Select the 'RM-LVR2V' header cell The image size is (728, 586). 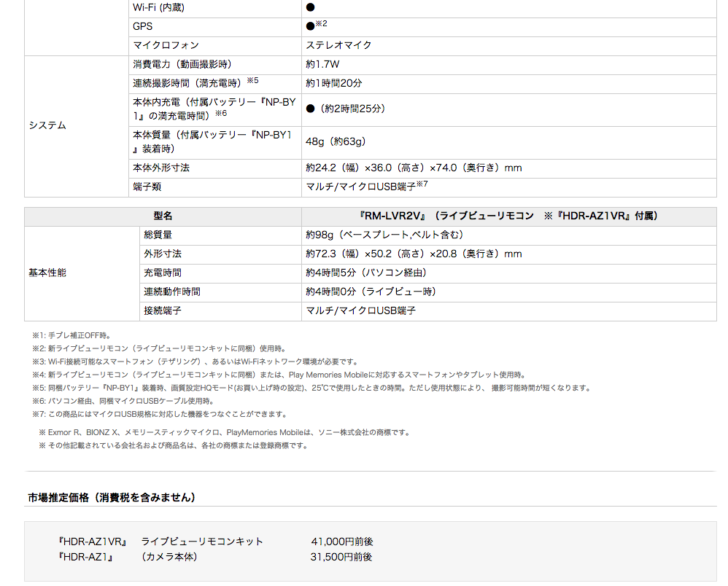pyautogui.click(x=509, y=216)
